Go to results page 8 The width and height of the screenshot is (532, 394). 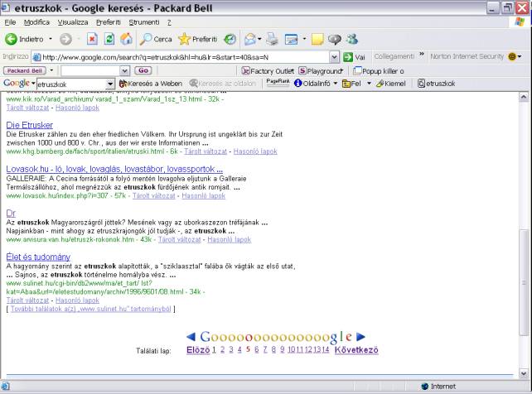(x=273, y=350)
